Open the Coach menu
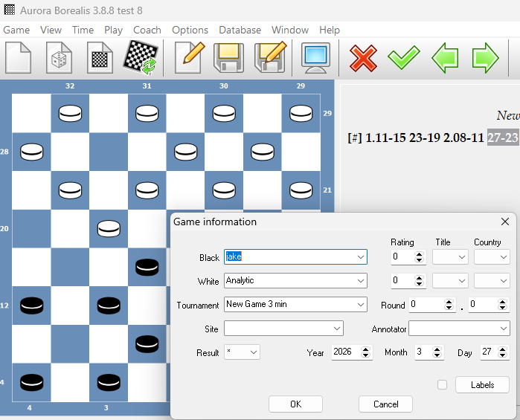 coord(147,30)
